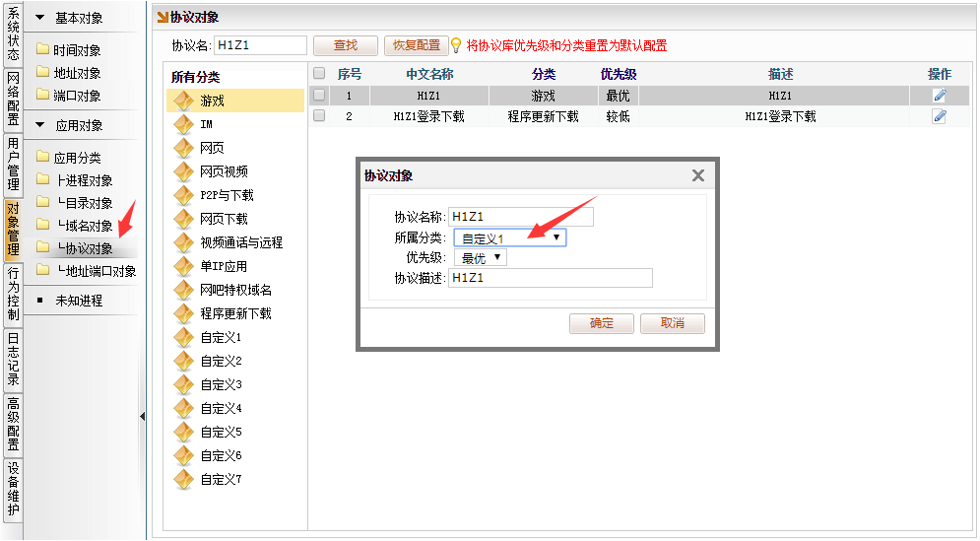
Task: Check the checkbox for row 2 H1Z1登录下载
Action: click(319, 116)
